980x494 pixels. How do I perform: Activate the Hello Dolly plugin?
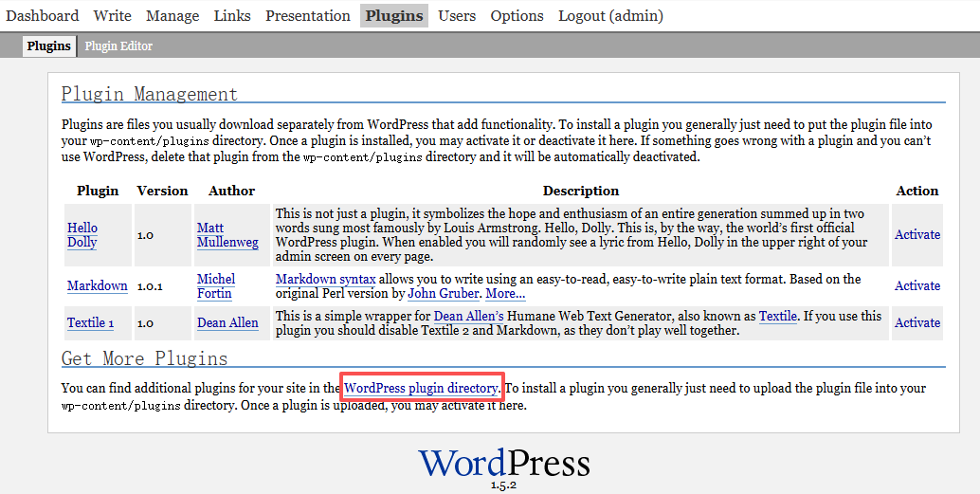click(x=917, y=234)
